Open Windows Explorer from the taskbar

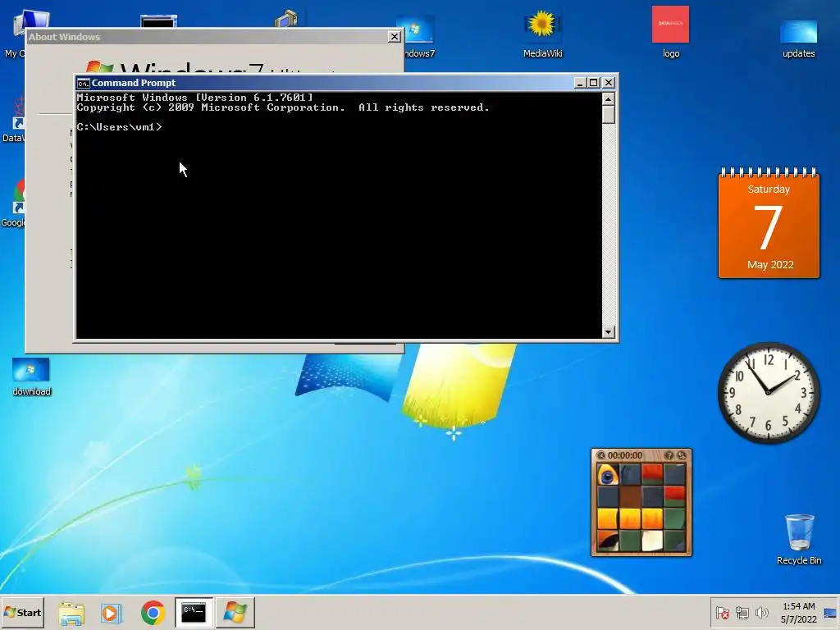pyautogui.click(x=71, y=612)
